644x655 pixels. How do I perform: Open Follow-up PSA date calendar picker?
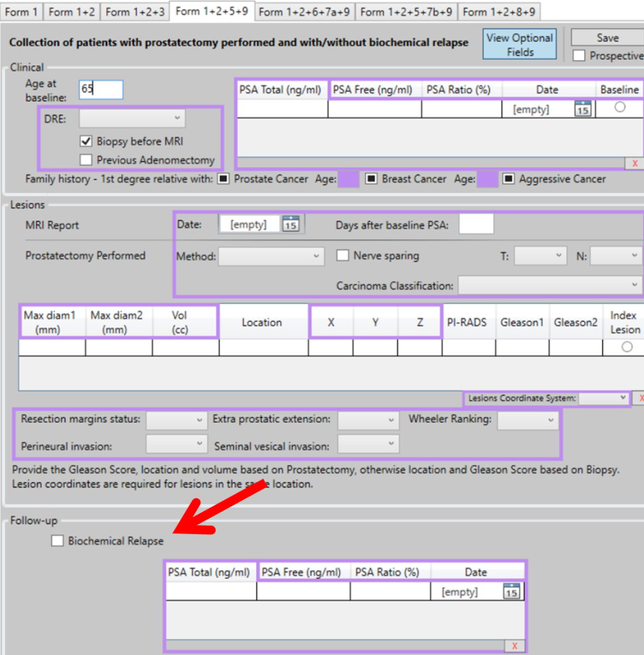pos(511,591)
